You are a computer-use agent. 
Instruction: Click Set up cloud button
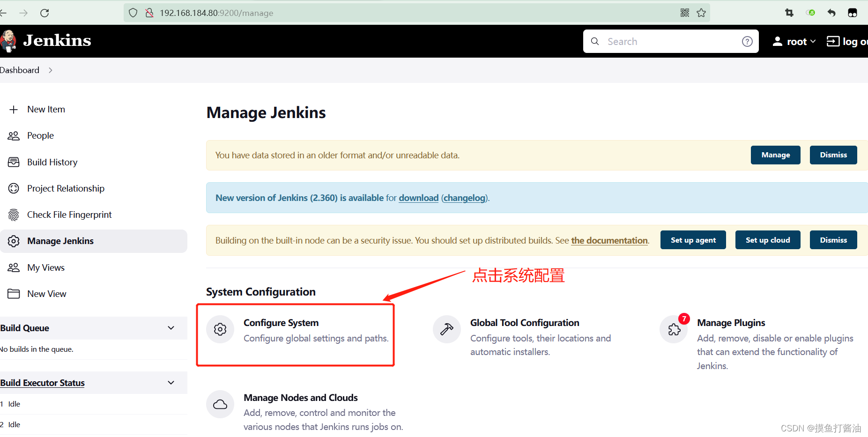coord(768,240)
